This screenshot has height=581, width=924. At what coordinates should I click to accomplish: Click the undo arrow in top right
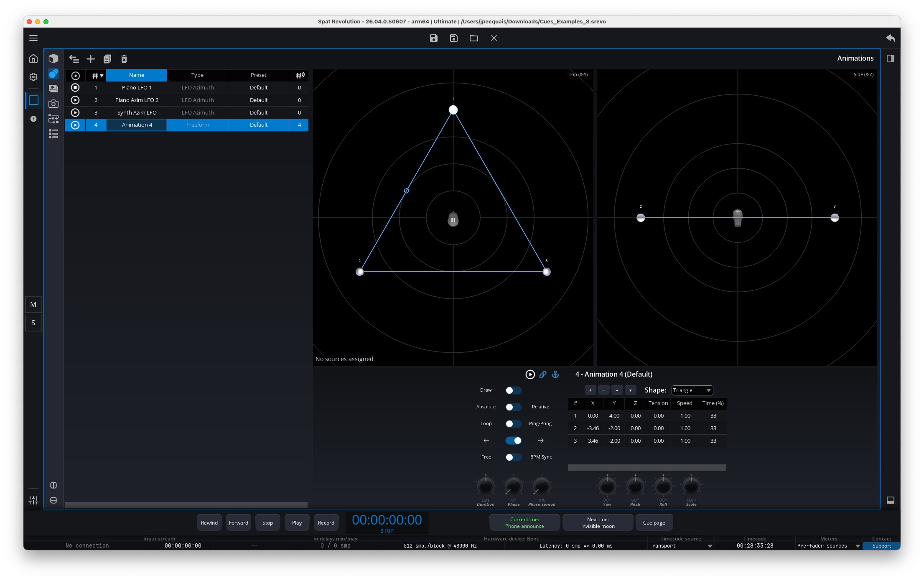(x=890, y=38)
